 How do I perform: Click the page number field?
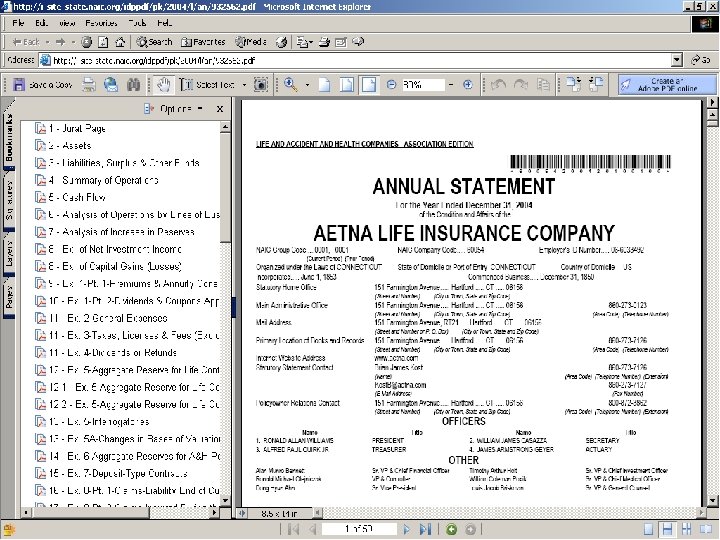[x=359, y=529]
